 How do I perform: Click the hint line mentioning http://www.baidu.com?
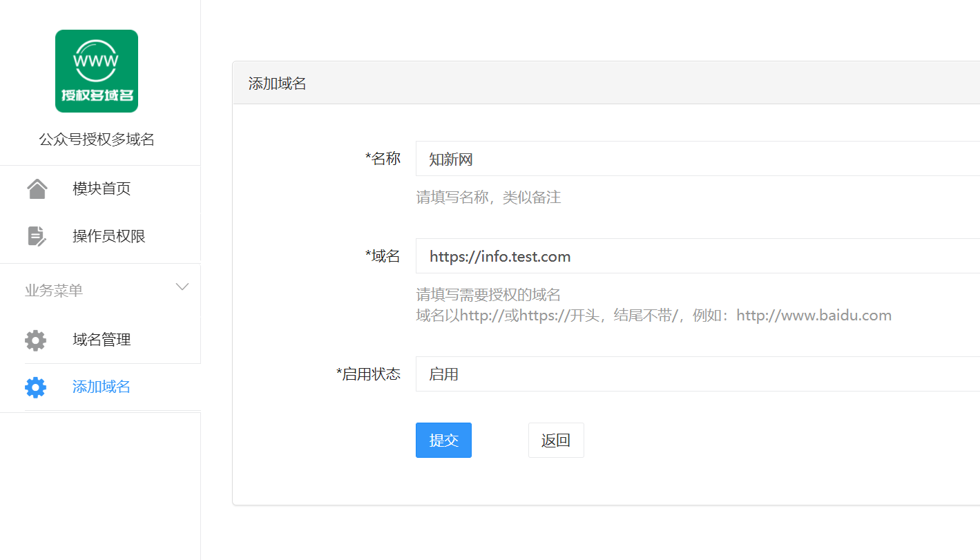coord(653,316)
